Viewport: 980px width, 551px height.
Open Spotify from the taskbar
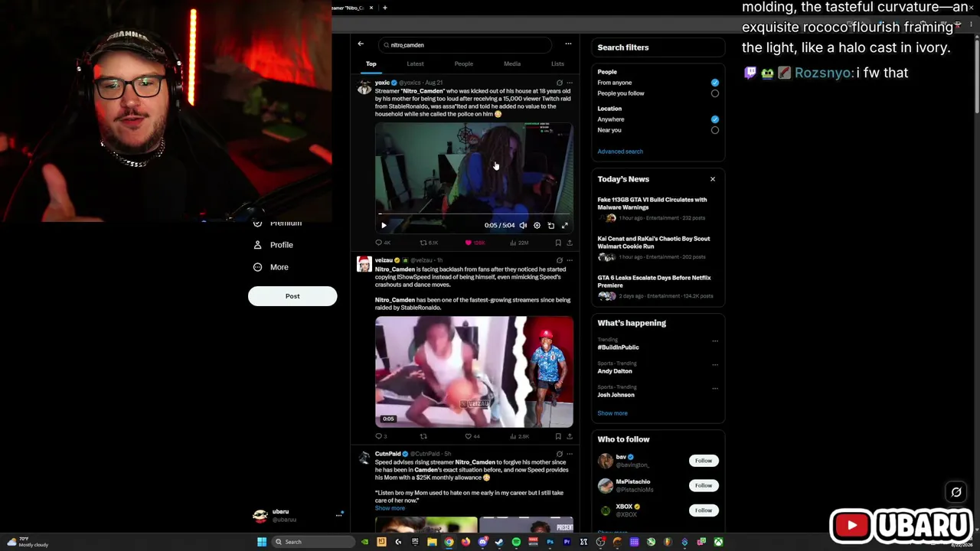pyautogui.click(x=516, y=542)
